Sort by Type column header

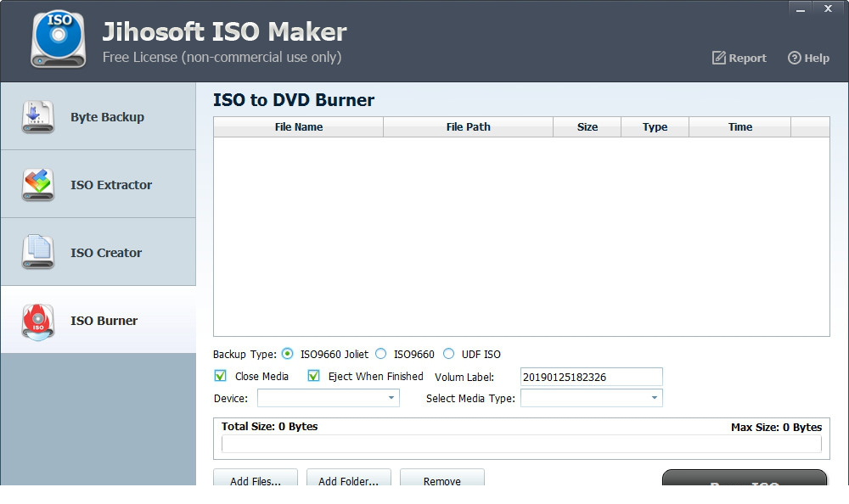pyautogui.click(x=655, y=126)
